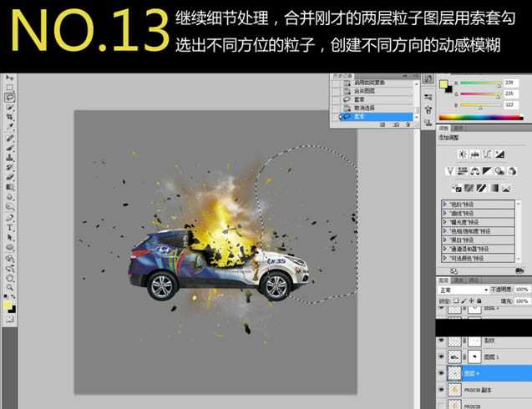Image resolution: width=532 pixels, height=409 pixels.
Task: Hide the 图层 1 layer
Action: pyautogui.click(x=442, y=356)
